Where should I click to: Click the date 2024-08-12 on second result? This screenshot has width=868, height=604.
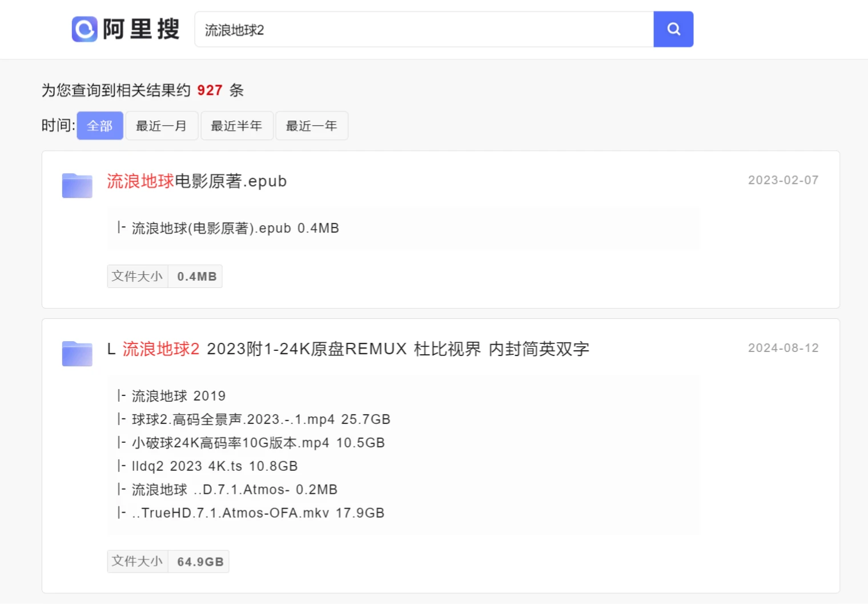point(783,347)
